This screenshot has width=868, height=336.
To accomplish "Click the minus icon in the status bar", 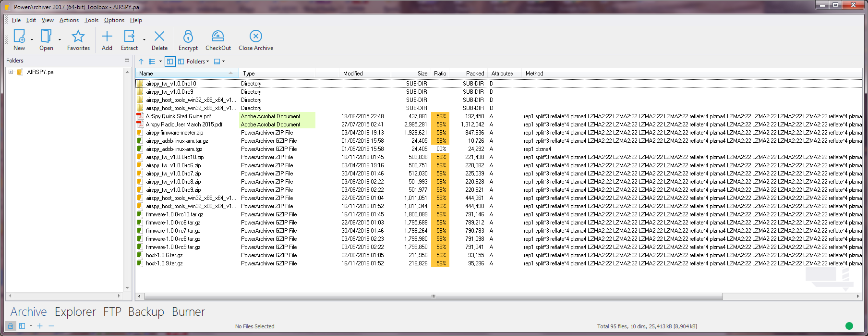I will pos(51,326).
